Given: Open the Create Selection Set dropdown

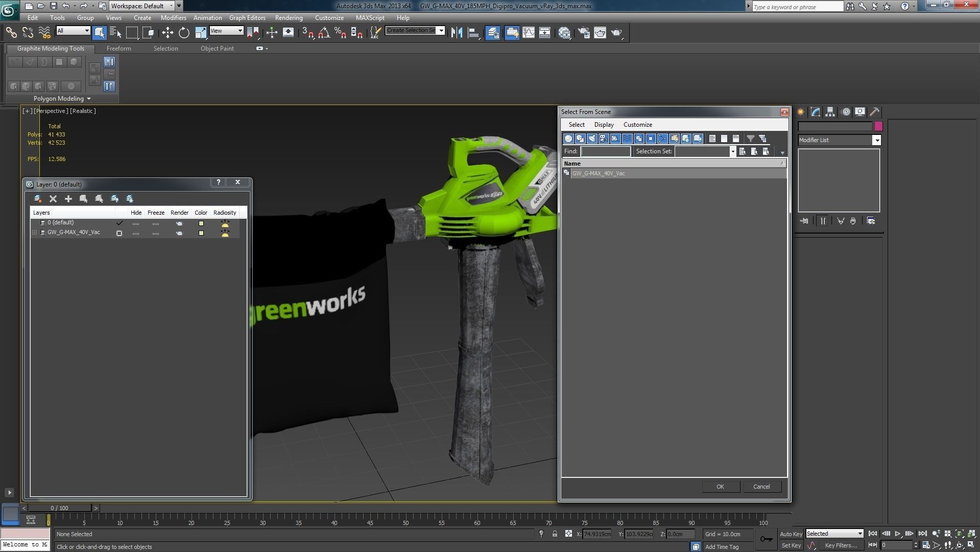Looking at the screenshot, I should pos(415,30).
